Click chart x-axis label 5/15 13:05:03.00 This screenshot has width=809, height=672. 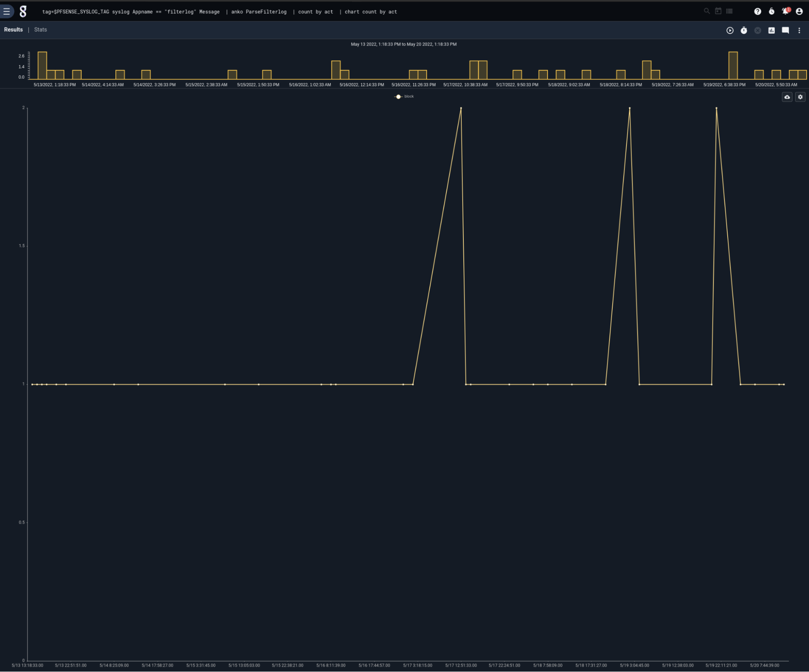coord(244,666)
